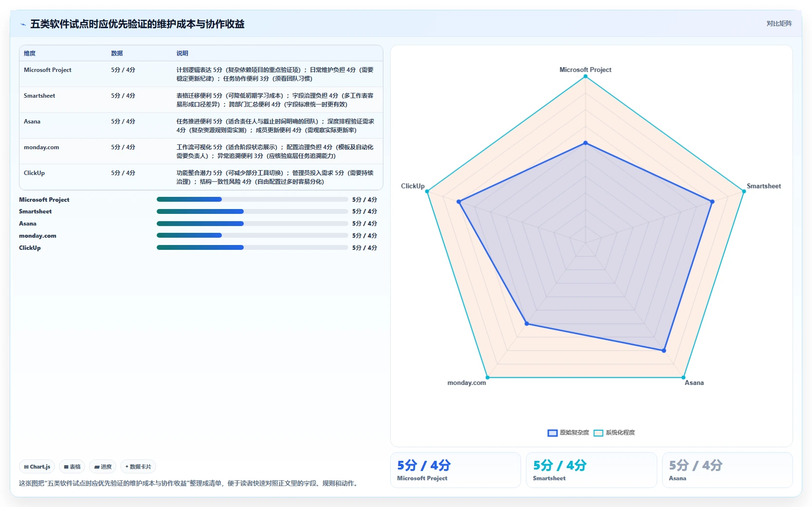Click the Microsoft Project progress bar
The height and width of the screenshot is (507, 812).
pos(252,199)
